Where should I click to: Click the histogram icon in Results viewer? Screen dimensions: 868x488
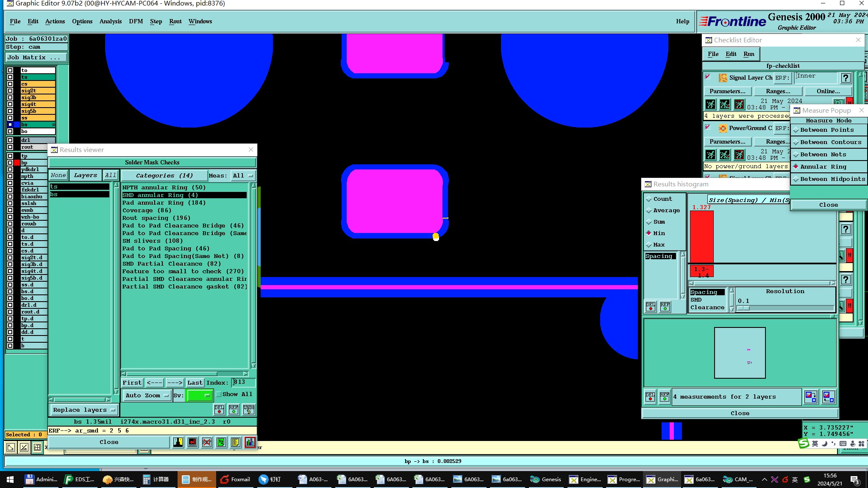(250, 442)
